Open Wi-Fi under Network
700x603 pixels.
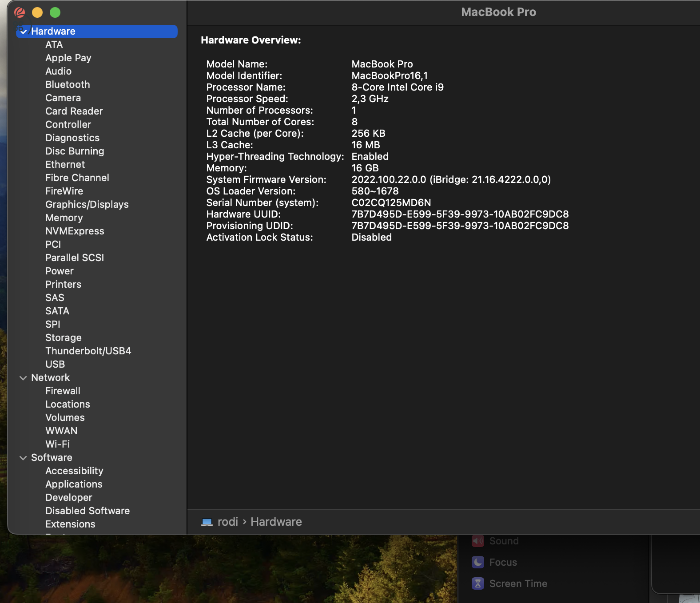tap(58, 444)
